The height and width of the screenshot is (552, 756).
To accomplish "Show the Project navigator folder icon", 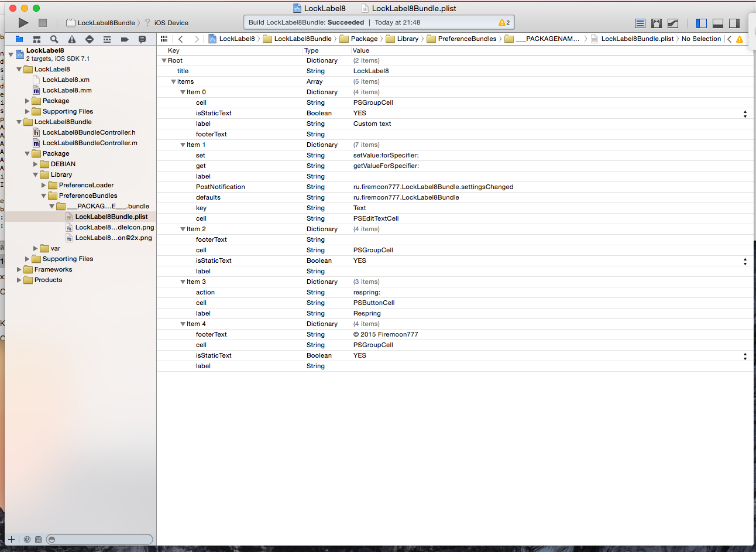I will [19, 39].
